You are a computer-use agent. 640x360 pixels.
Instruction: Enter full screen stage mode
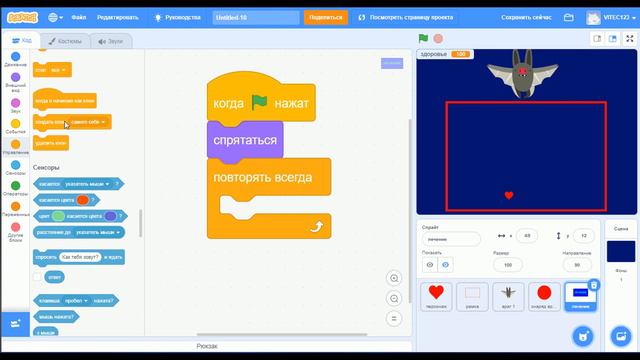[x=630, y=39]
